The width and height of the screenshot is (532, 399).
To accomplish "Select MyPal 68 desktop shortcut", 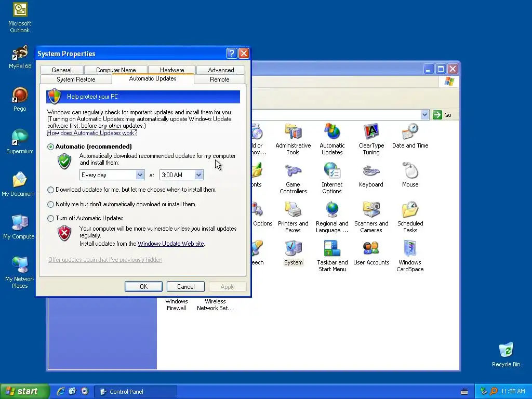I will point(20,57).
